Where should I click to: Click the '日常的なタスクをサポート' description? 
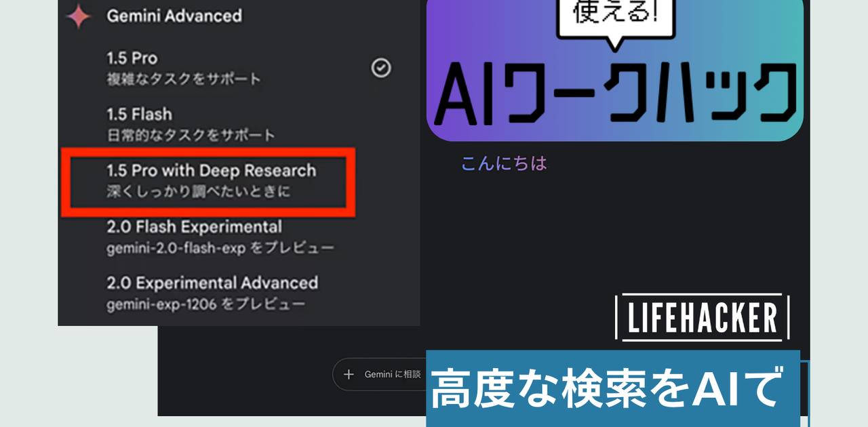click(191, 136)
